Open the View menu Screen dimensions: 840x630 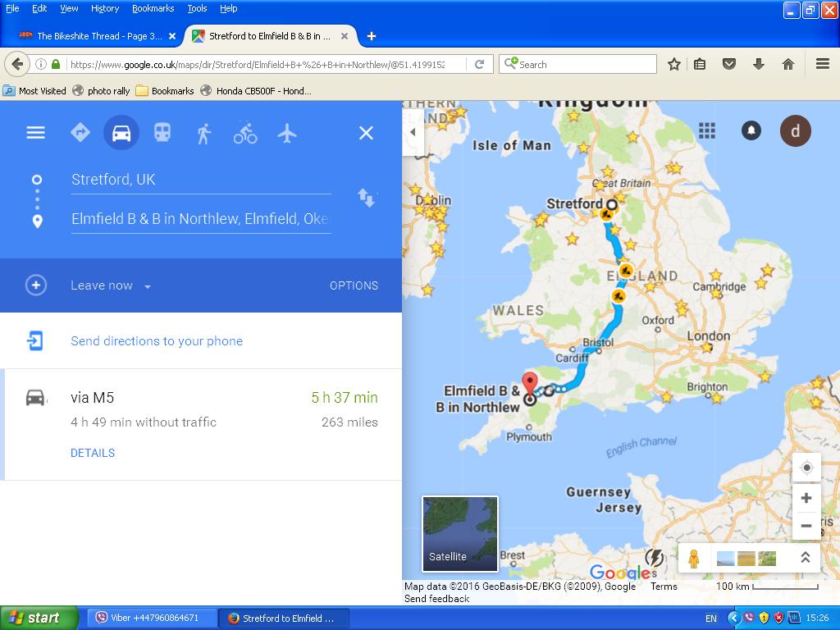click(x=69, y=8)
